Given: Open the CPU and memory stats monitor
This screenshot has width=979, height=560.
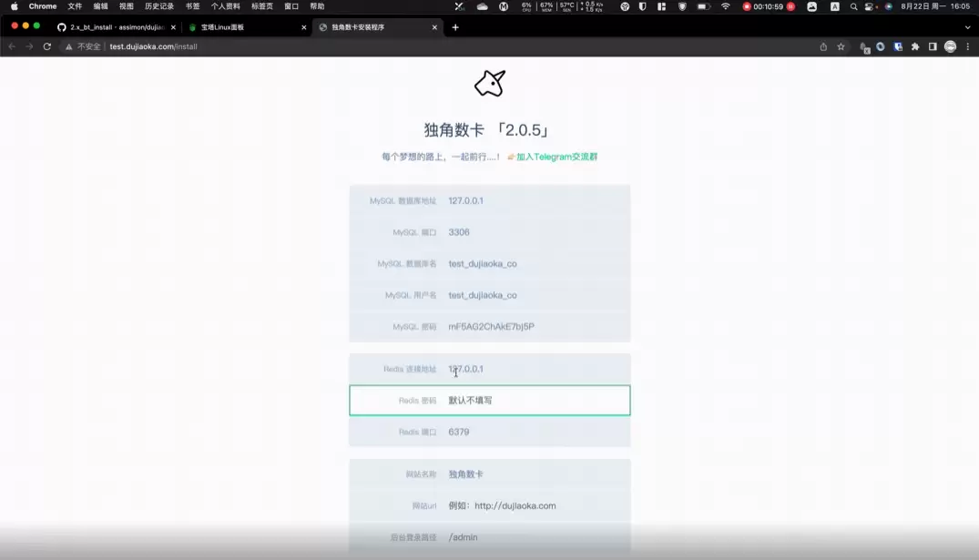Looking at the screenshot, I should tap(563, 6).
